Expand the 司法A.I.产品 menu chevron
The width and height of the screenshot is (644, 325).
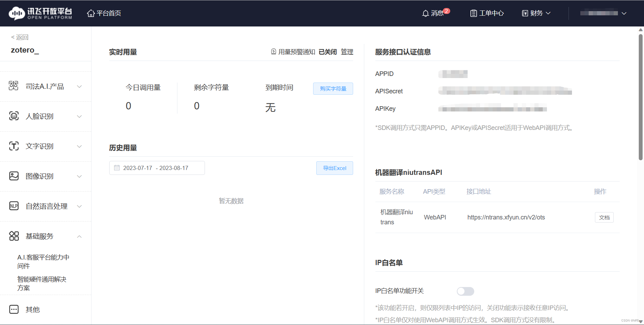(79, 86)
